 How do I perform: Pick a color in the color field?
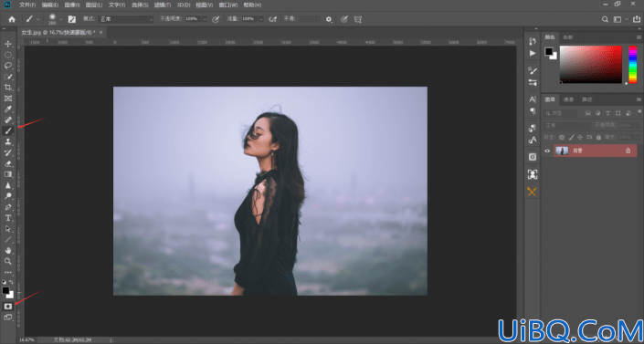tap(591, 64)
